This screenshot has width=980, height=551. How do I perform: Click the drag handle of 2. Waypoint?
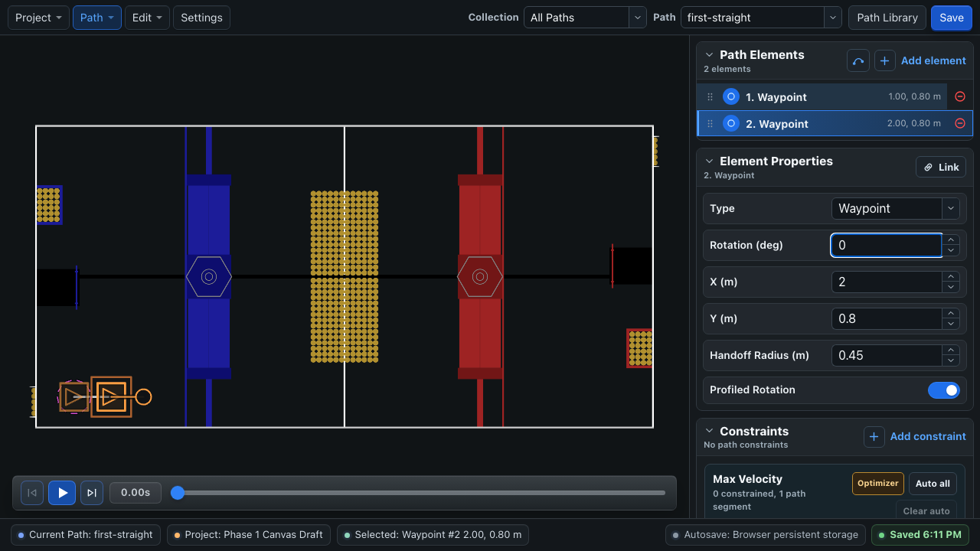pos(710,124)
